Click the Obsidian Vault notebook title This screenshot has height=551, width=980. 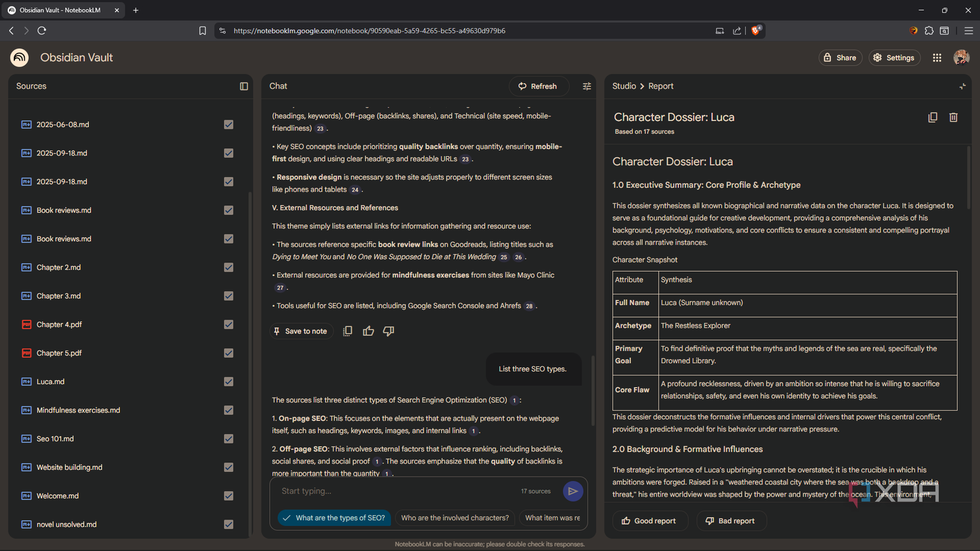click(x=76, y=57)
